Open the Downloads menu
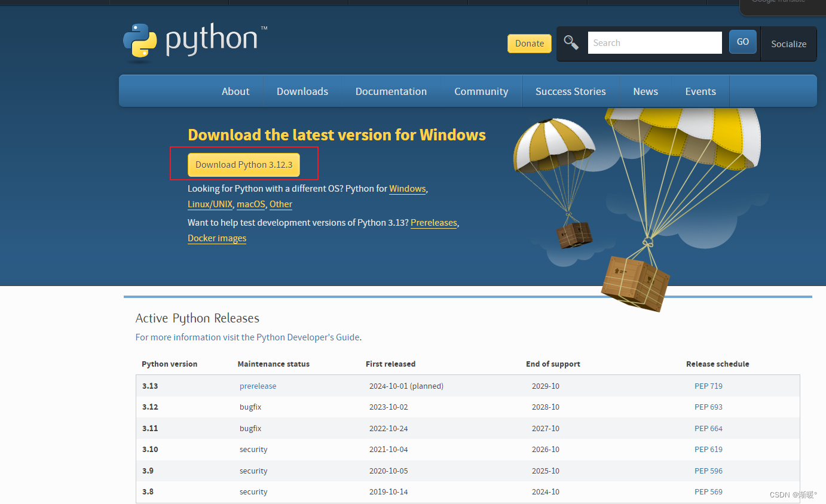Viewport: 826px width, 504px height. click(302, 91)
